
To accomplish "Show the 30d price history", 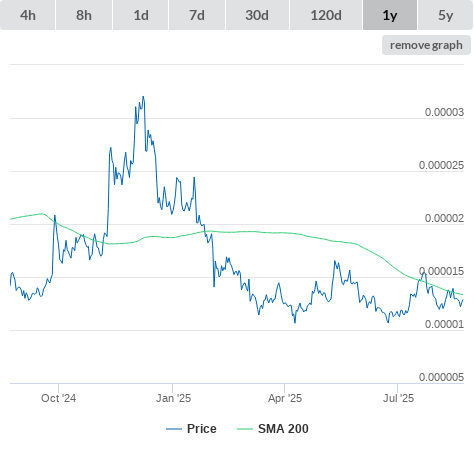I will (257, 15).
